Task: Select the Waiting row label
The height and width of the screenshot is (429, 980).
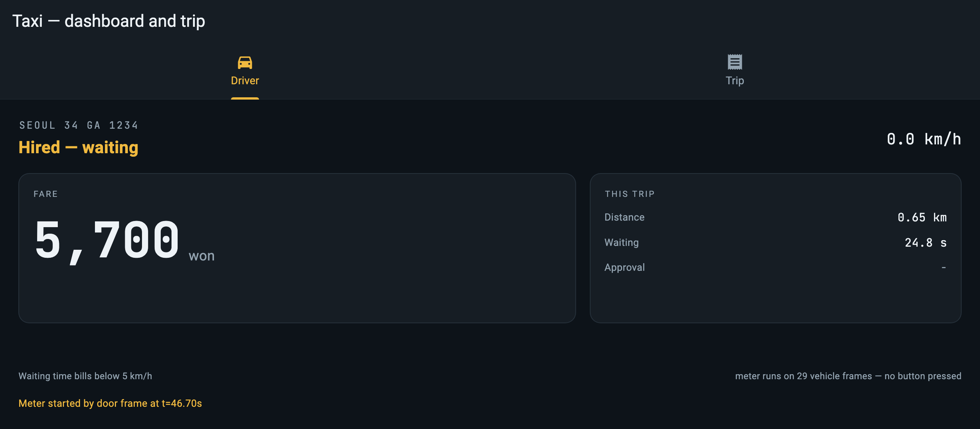Action: 622,242
